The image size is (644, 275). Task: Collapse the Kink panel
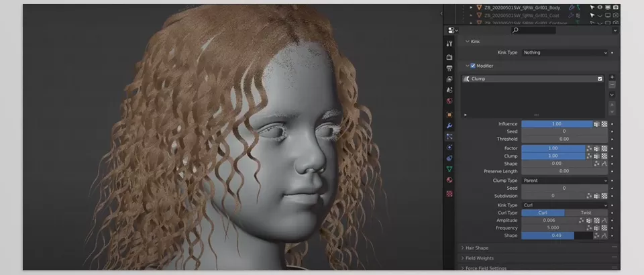point(468,42)
